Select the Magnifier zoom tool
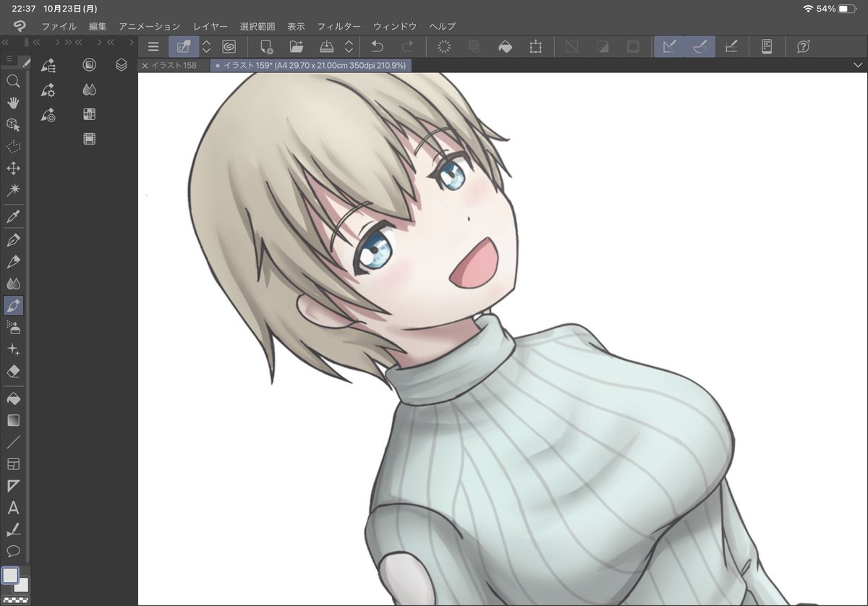Viewport: 868px width, 606px height. (x=13, y=81)
